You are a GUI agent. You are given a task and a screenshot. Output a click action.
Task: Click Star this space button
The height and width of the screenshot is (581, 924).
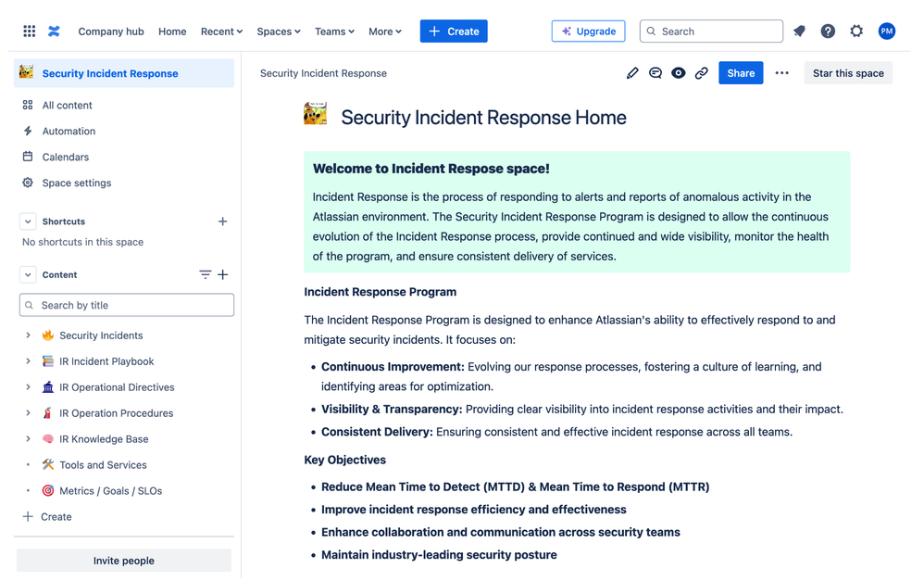pyautogui.click(x=848, y=73)
